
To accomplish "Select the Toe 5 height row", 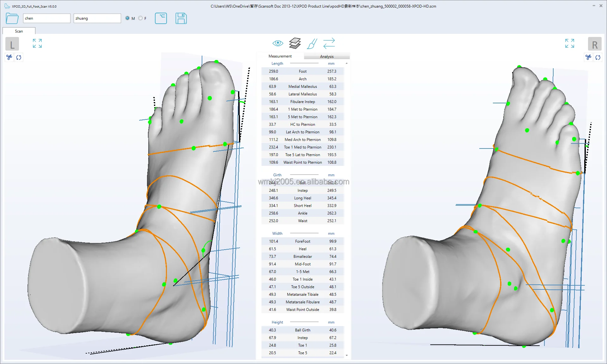I will pos(303,353).
